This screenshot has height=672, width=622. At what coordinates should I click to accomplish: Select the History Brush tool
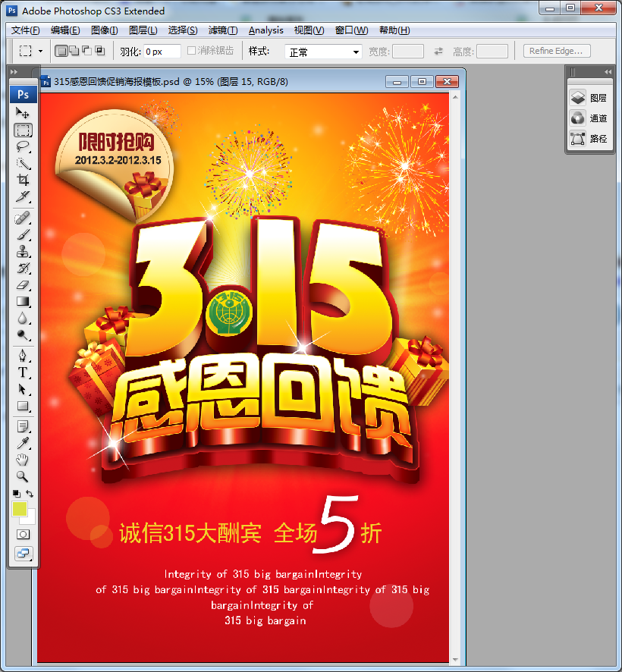23,268
